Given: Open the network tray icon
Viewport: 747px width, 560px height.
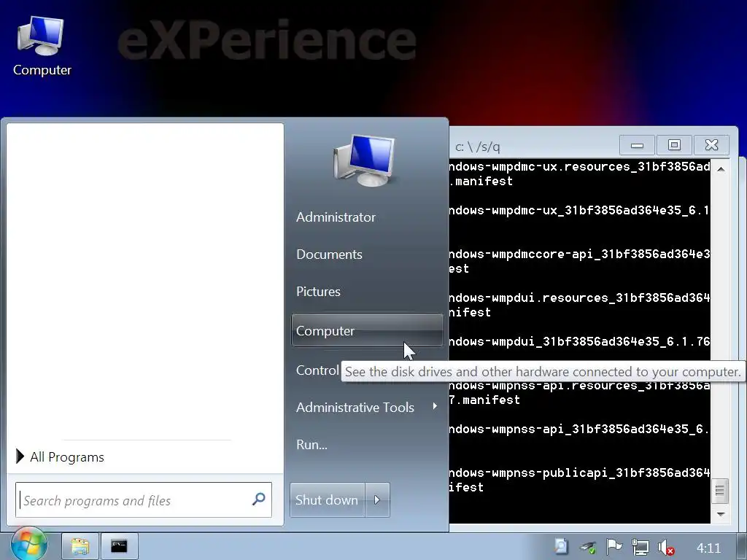Looking at the screenshot, I should pyautogui.click(x=639, y=547).
